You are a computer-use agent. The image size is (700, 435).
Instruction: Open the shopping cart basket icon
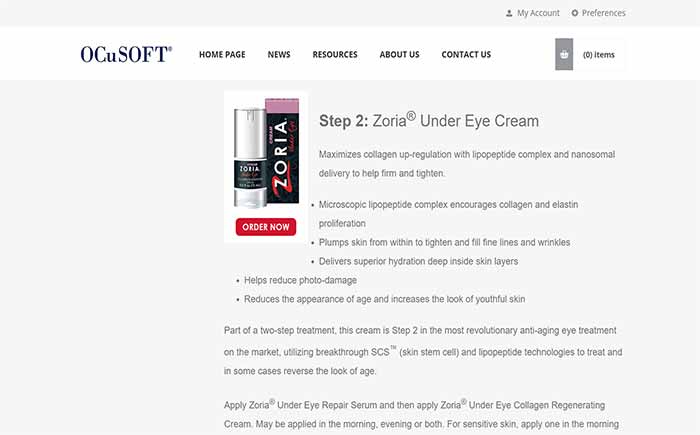click(x=564, y=54)
